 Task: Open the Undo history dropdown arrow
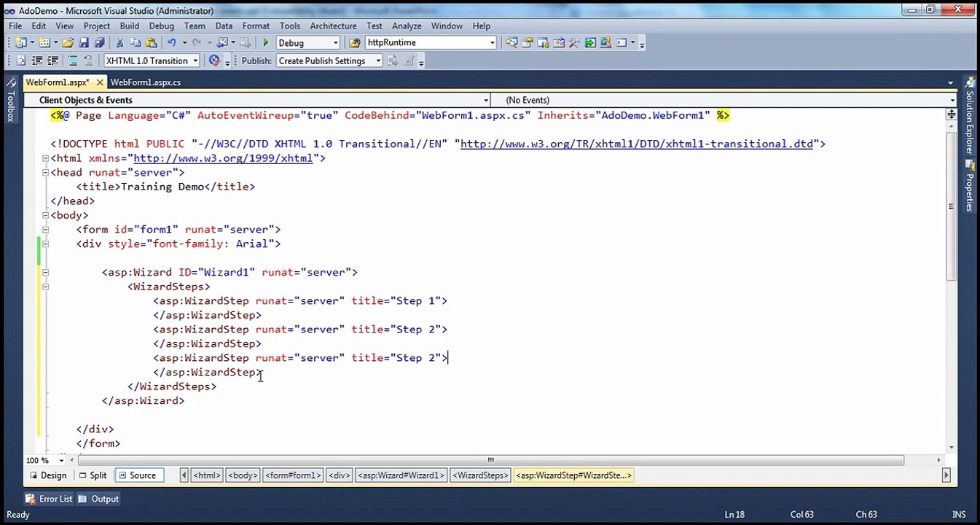184,43
